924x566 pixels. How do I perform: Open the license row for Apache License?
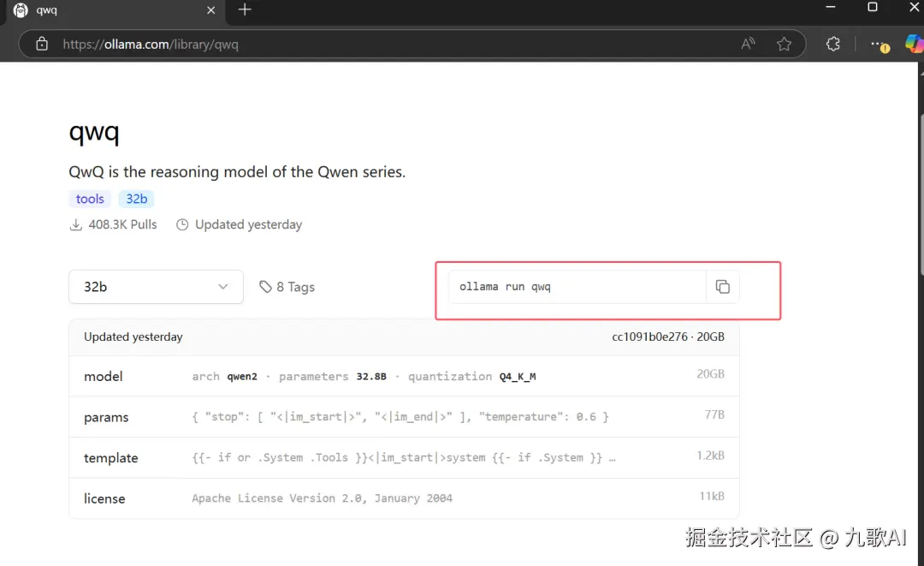click(404, 498)
